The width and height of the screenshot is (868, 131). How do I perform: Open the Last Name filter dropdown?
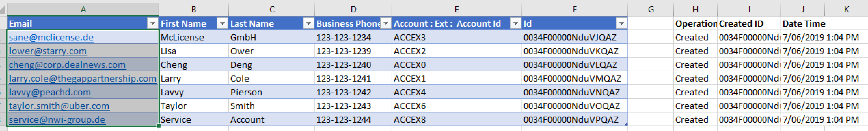pos(309,23)
